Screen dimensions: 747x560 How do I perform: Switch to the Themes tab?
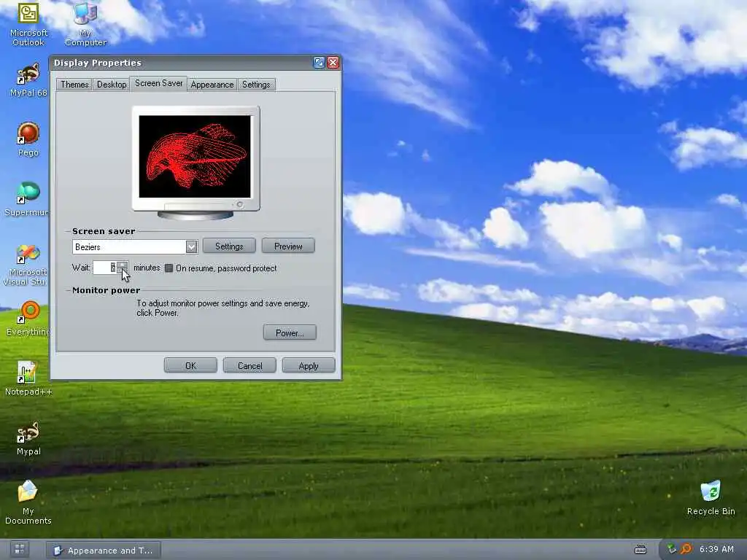point(74,85)
